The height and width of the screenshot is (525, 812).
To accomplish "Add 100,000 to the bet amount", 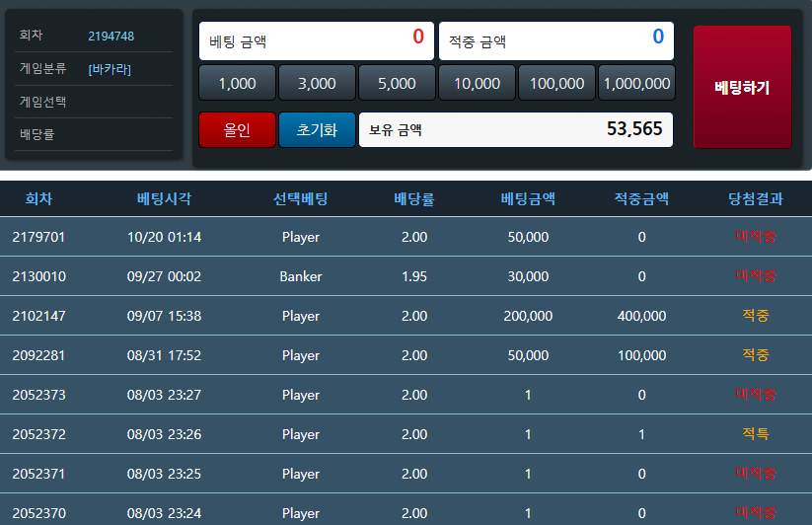I will click(556, 83).
